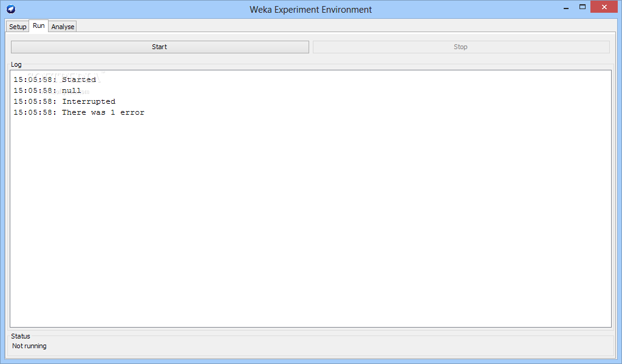The image size is (622, 364).
Task: Minimize the Weka Experiment Environment window
Action: [x=566, y=7]
